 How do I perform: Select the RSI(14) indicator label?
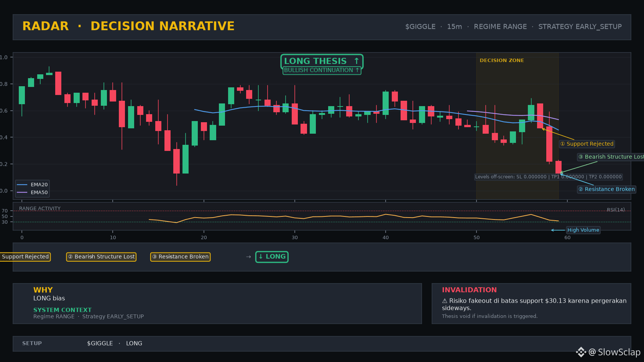coord(616,210)
